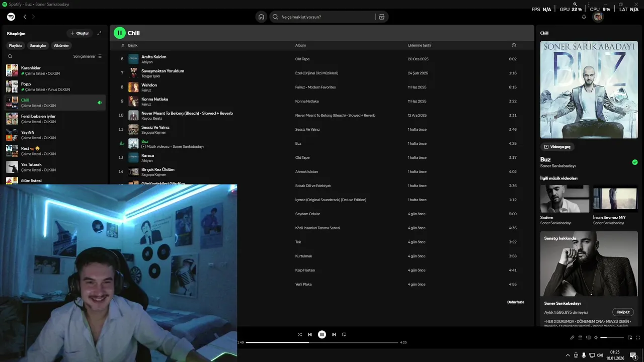
Task: Open the miniplayer icon
Action: click(630, 337)
